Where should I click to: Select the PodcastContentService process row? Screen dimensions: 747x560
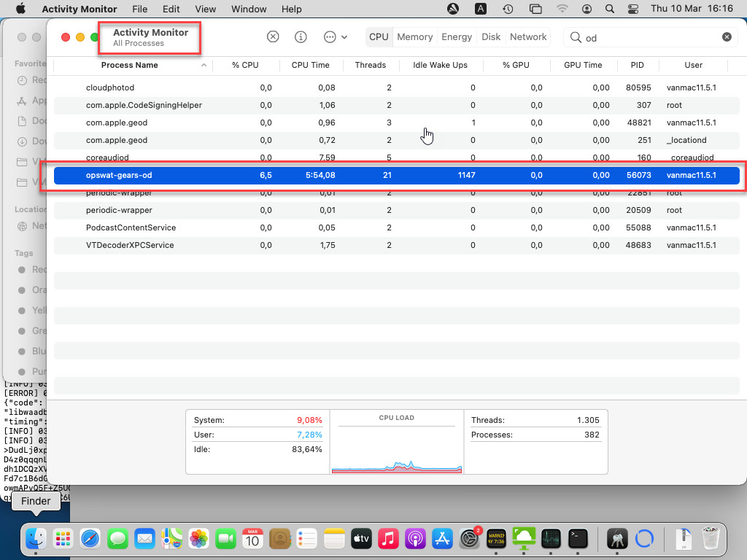[396, 227]
